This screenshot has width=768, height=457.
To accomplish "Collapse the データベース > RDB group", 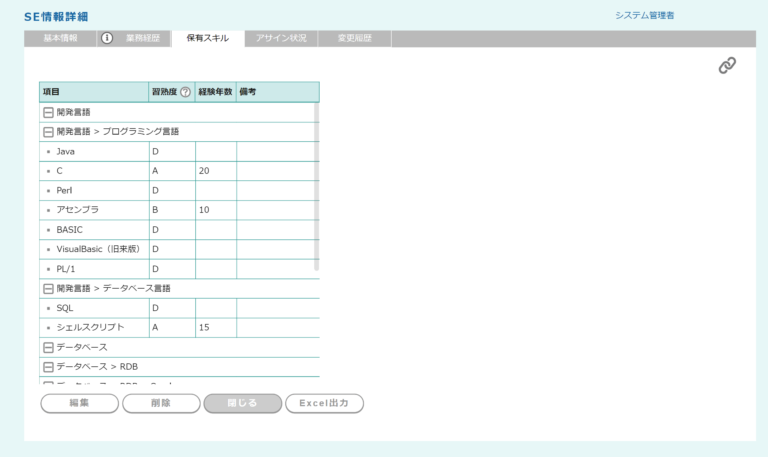I will pos(48,367).
